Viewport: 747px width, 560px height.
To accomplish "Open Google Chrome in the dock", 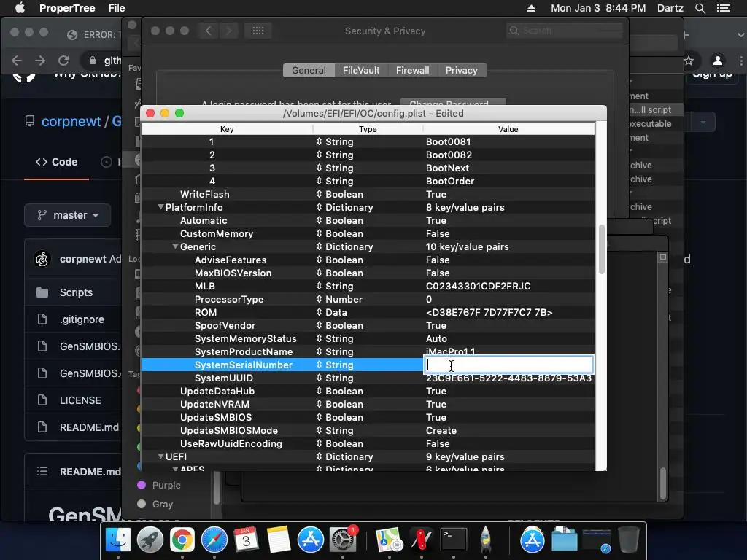I will (182, 540).
